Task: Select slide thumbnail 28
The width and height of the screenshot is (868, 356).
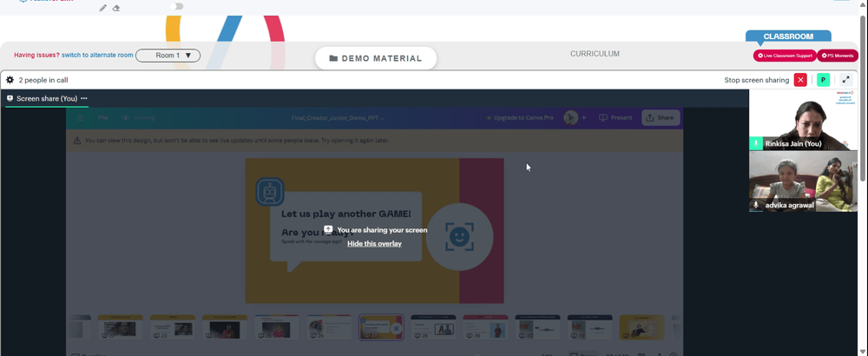Action: pyautogui.click(x=433, y=327)
